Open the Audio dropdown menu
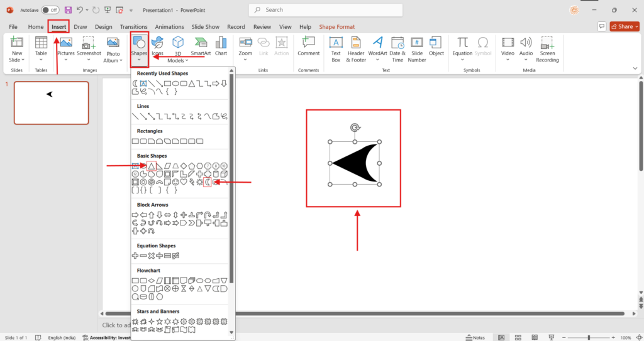644x341 pixels. pyautogui.click(x=526, y=46)
